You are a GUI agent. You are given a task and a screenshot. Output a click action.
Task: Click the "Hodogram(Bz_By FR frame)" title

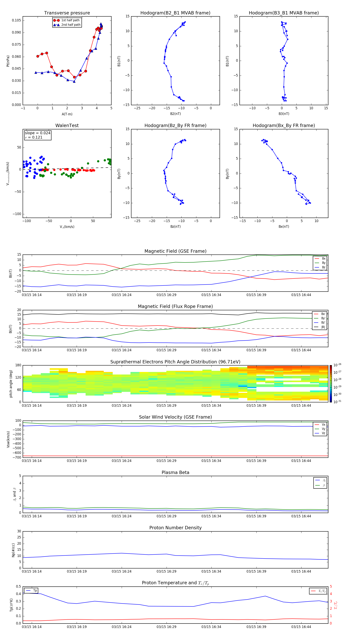(175, 125)
